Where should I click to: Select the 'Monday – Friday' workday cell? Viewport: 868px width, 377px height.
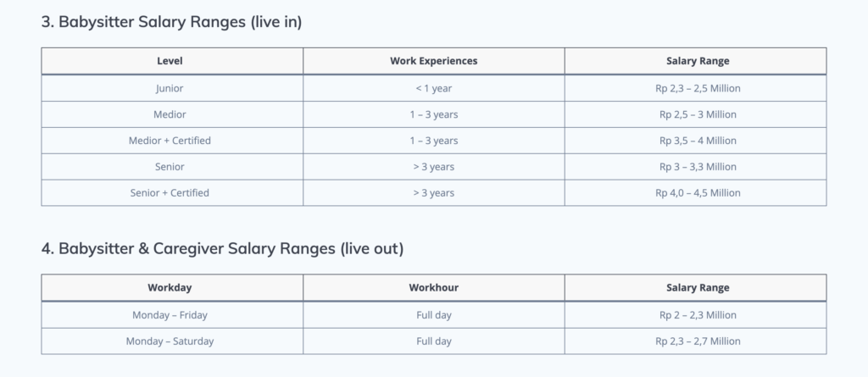click(170, 315)
